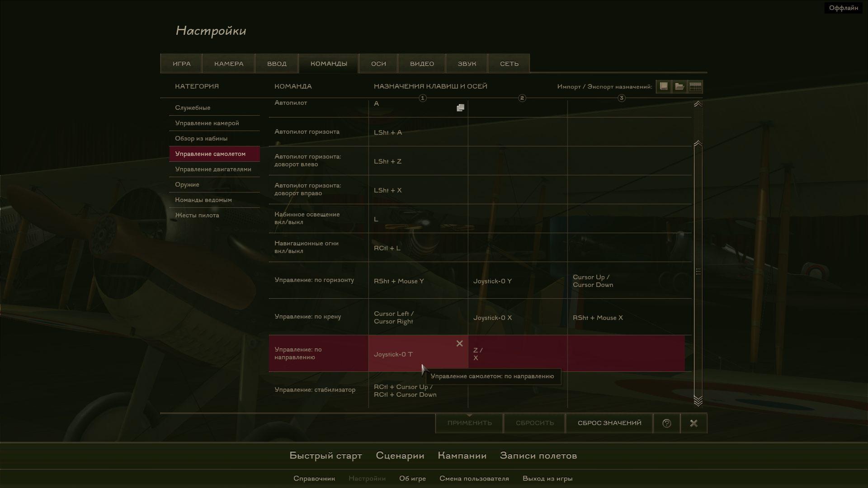
Task: Click the СБРОС ЗНАЧЕНИЙ button
Action: point(609,423)
